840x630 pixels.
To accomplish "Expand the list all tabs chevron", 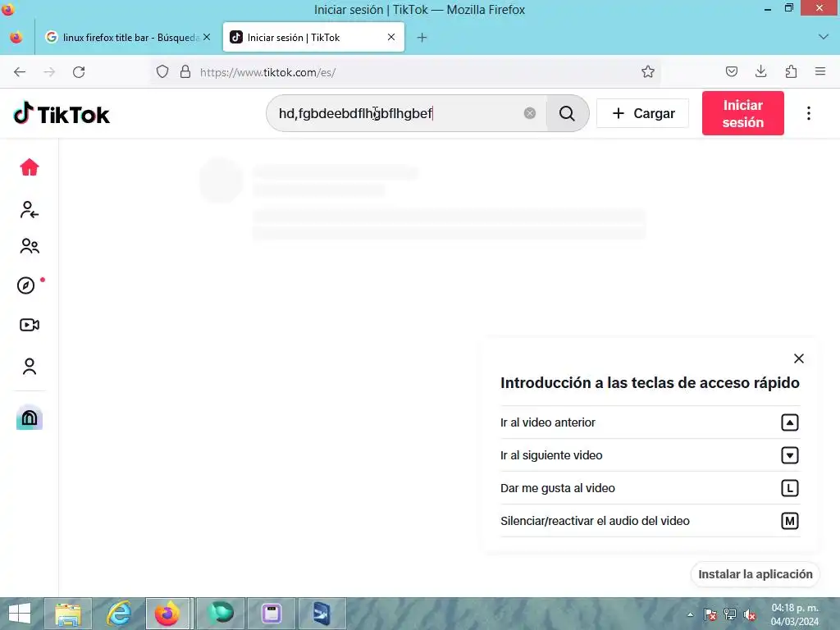I will click(x=824, y=37).
